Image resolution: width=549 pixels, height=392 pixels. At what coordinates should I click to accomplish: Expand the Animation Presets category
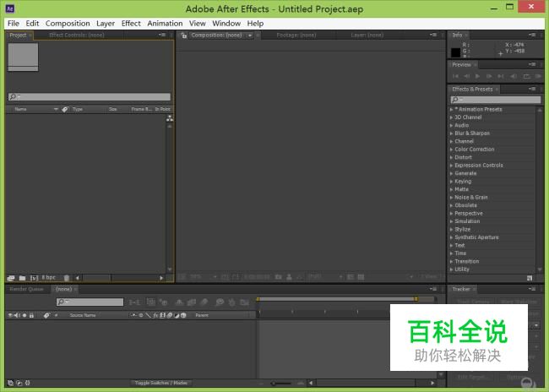(x=451, y=109)
